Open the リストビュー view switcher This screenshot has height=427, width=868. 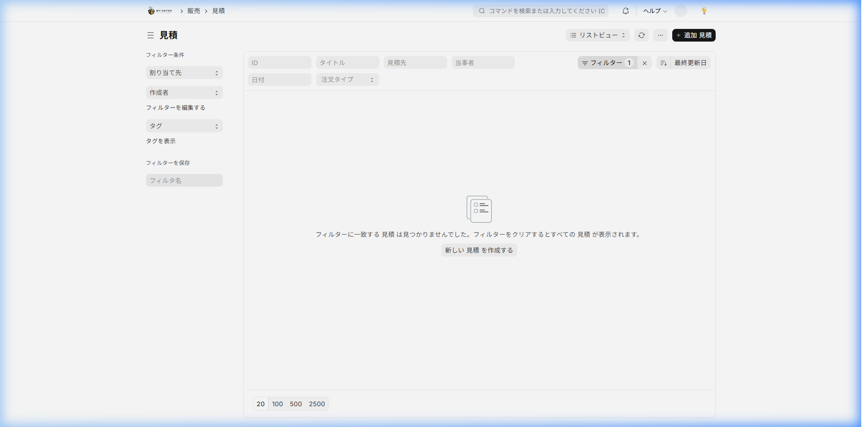click(597, 35)
